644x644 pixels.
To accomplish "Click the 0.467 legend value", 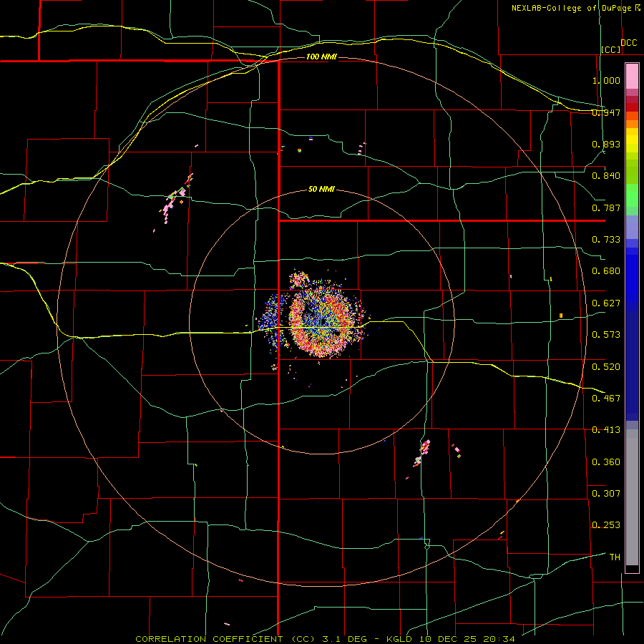I will click(x=606, y=398).
